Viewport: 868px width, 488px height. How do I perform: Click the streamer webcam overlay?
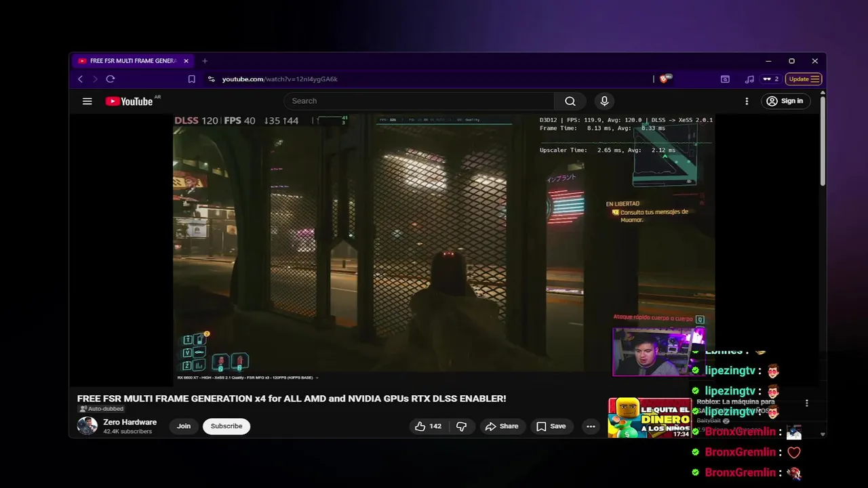coord(658,352)
